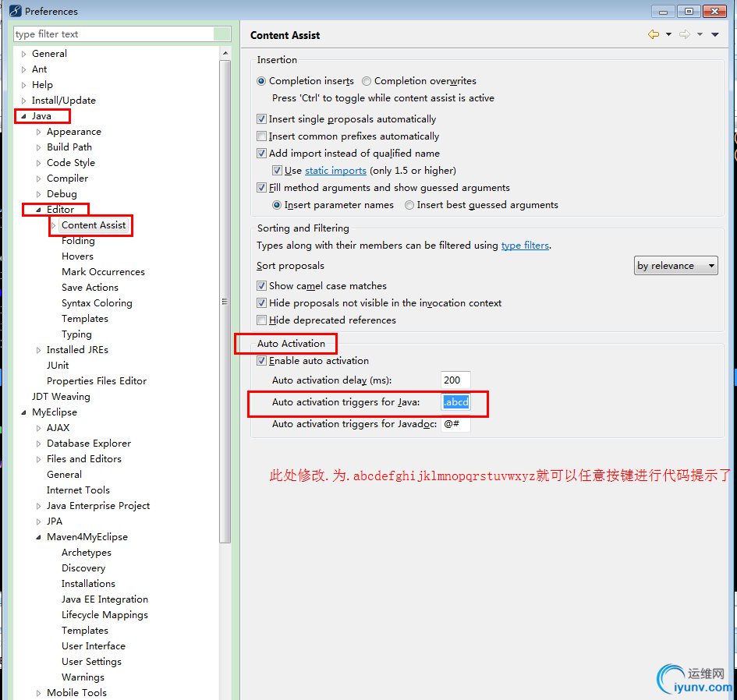The image size is (737, 700).
Task: Expand the Code Style node
Action: pyautogui.click(x=38, y=163)
